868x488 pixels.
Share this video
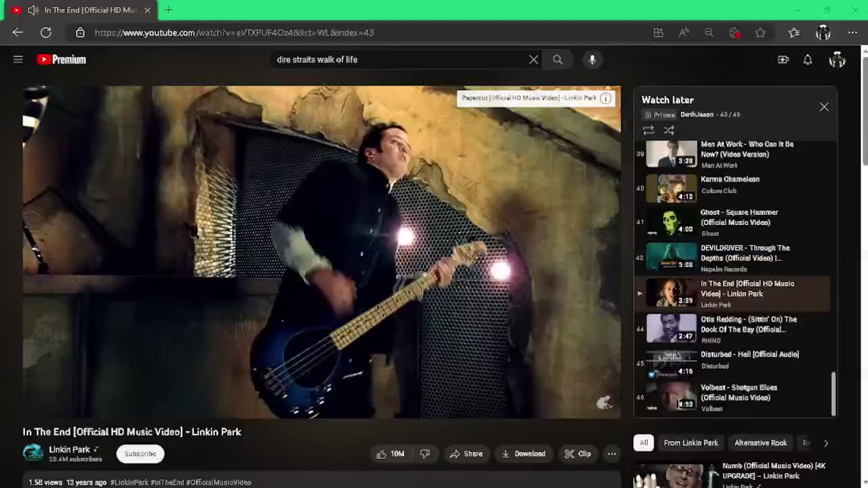tap(466, 453)
